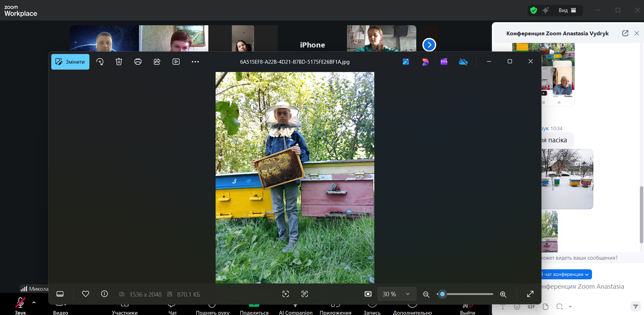Click the AI sparkle icon in Zoom's top bar
This screenshot has width=644, height=315.
pyautogui.click(x=546, y=10)
